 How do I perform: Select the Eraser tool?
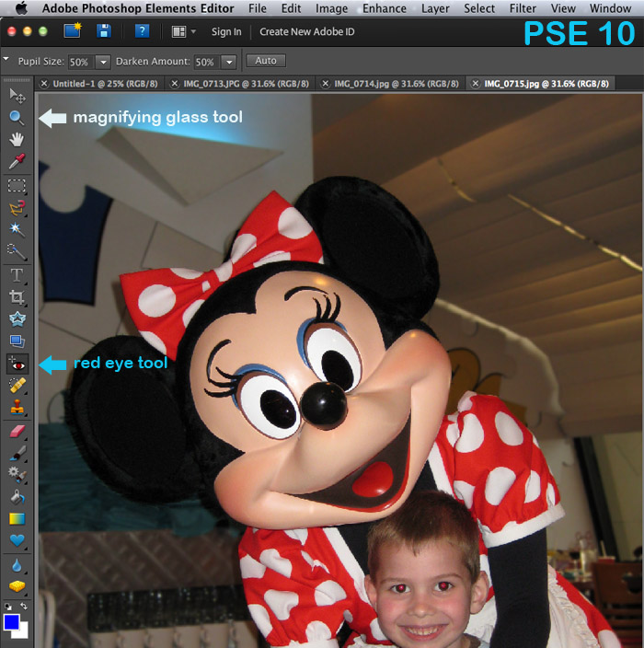(17, 432)
